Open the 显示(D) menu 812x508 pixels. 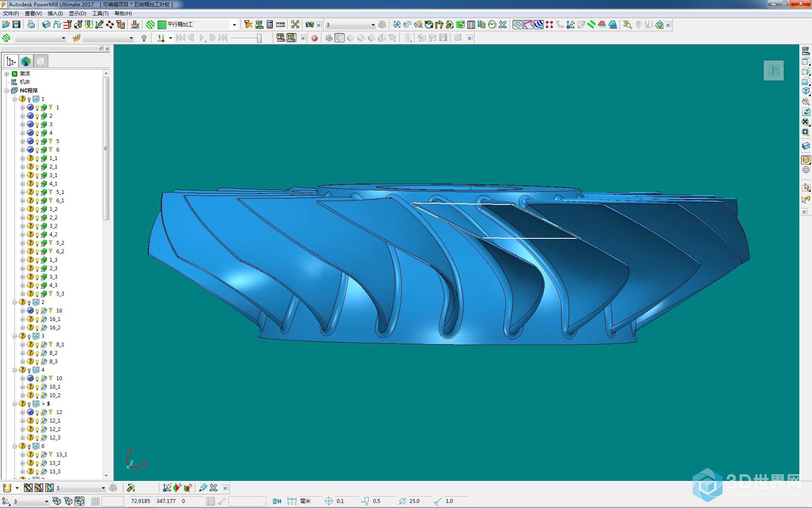pyautogui.click(x=77, y=13)
